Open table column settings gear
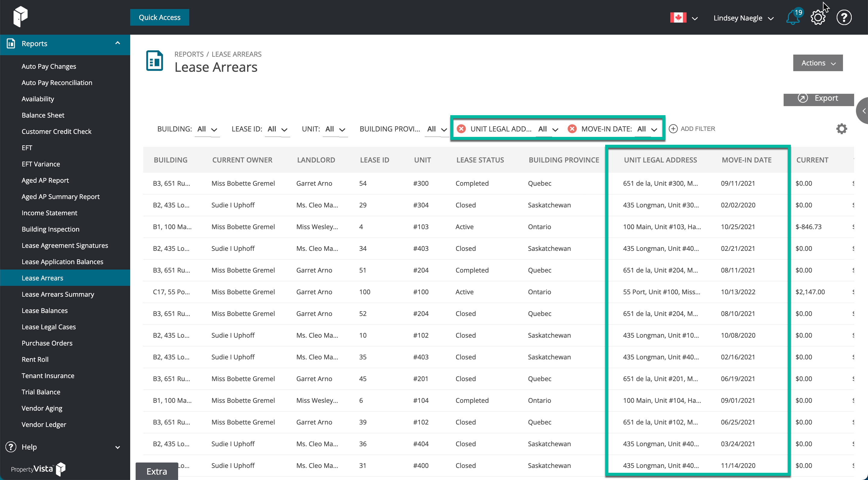Screen dimensions: 868x480 [841, 129]
